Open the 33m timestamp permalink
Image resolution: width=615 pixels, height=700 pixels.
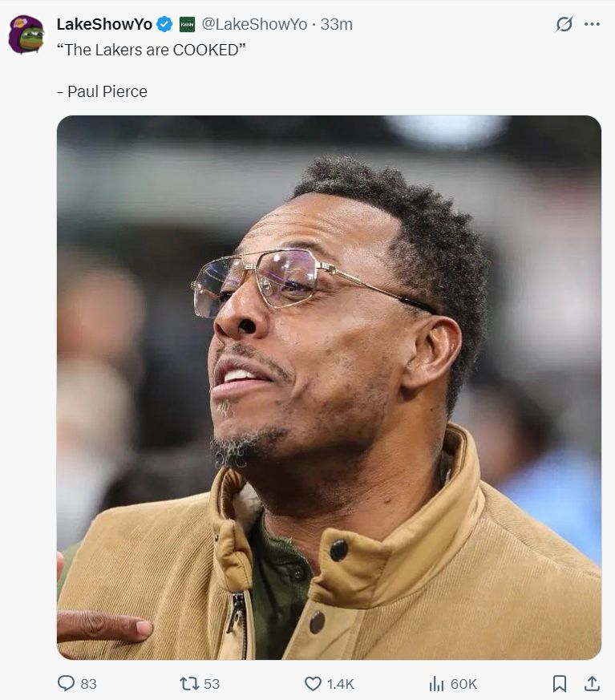point(337,25)
